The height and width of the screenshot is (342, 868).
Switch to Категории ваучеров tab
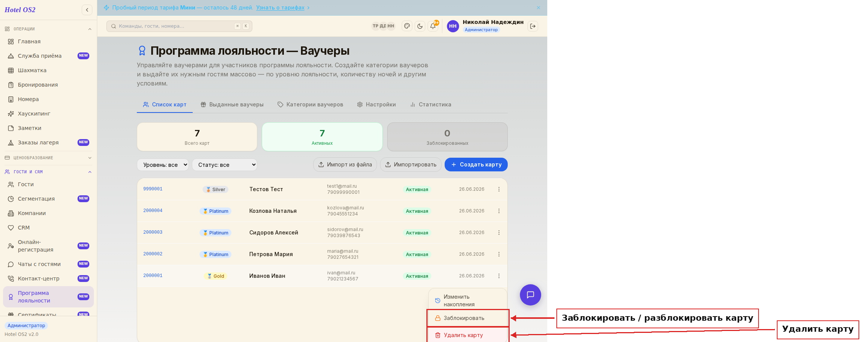310,104
